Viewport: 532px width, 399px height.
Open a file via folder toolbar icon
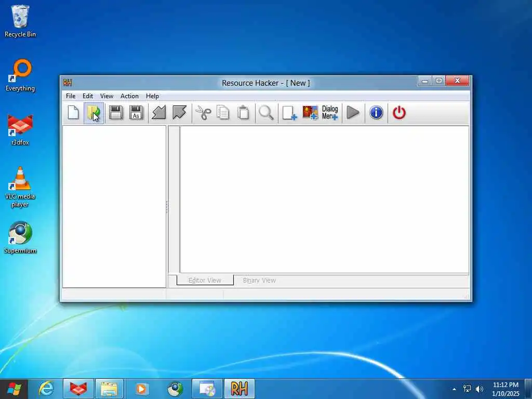94,113
